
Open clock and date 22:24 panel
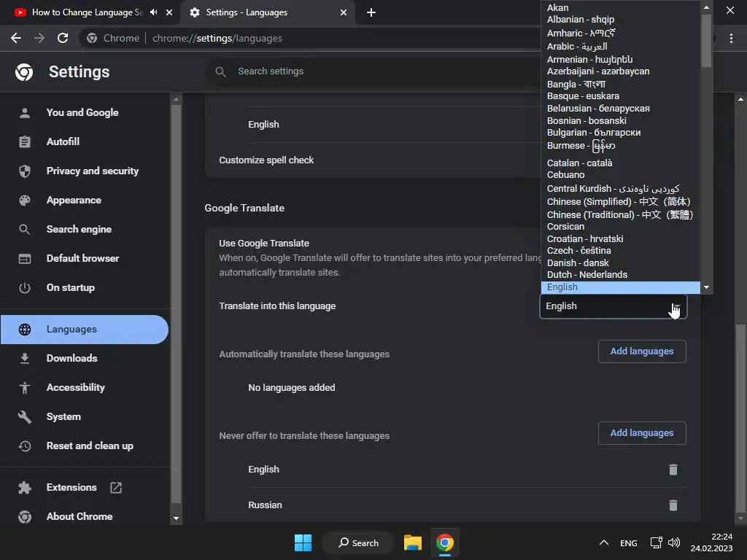712,542
